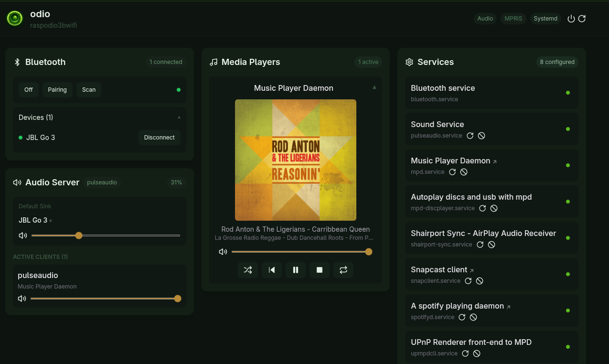Click the 31% volume badge
The width and height of the screenshot is (609, 364).
(x=176, y=182)
